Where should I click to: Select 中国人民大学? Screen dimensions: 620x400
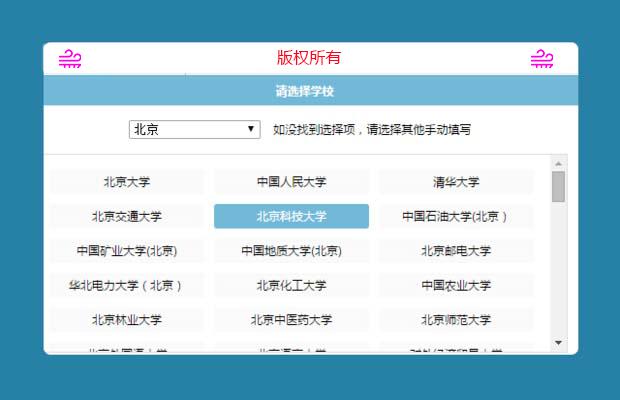(291, 182)
